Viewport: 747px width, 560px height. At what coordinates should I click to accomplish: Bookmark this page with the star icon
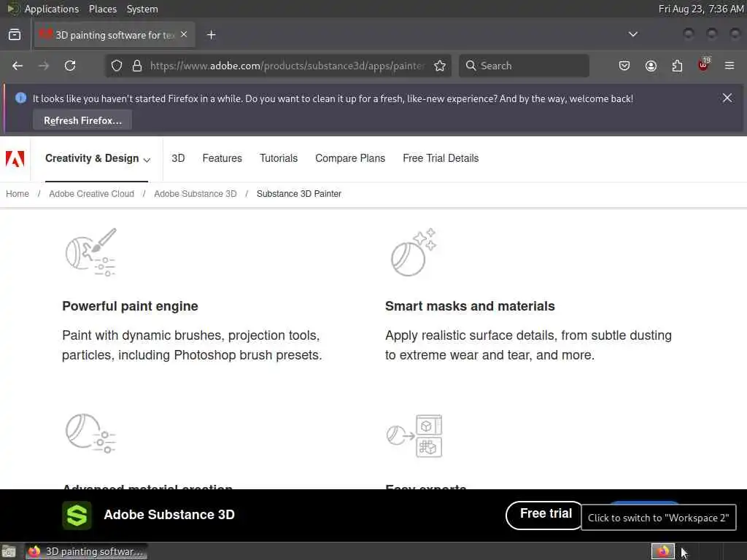coord(440,66)
